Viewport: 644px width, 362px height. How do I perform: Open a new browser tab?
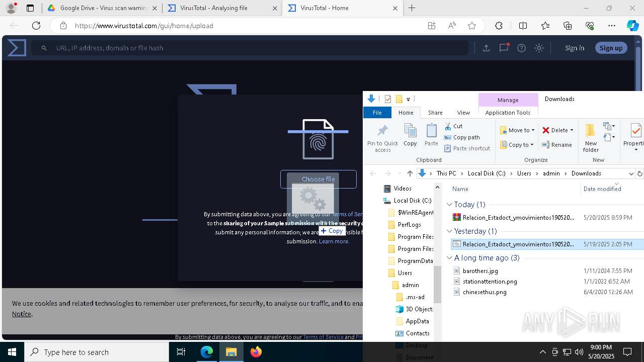click(x=412, y=8)
